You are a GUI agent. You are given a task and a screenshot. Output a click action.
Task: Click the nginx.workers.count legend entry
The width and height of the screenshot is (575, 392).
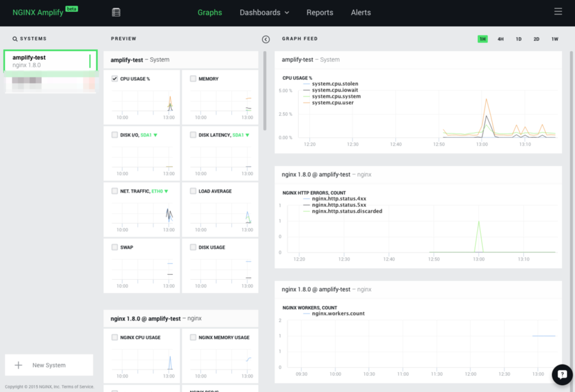[334, 313]
